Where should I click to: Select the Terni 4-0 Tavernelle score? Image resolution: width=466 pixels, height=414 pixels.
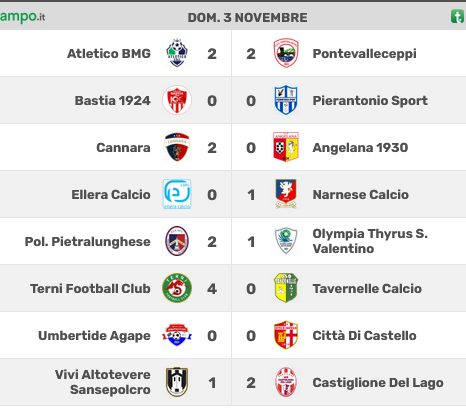tap(231, 289)
